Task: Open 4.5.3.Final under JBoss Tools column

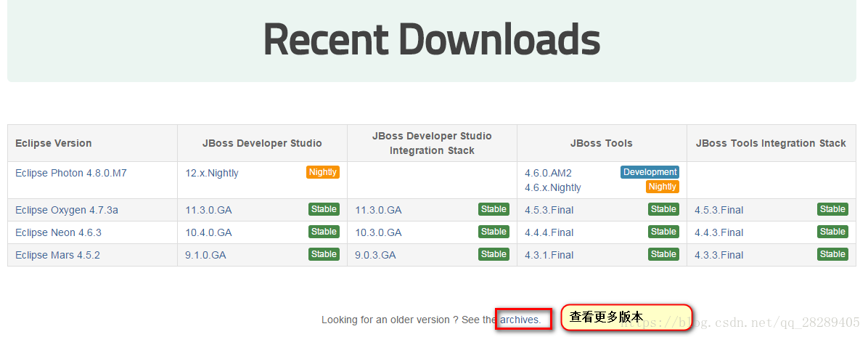Action: click(549, 210)
